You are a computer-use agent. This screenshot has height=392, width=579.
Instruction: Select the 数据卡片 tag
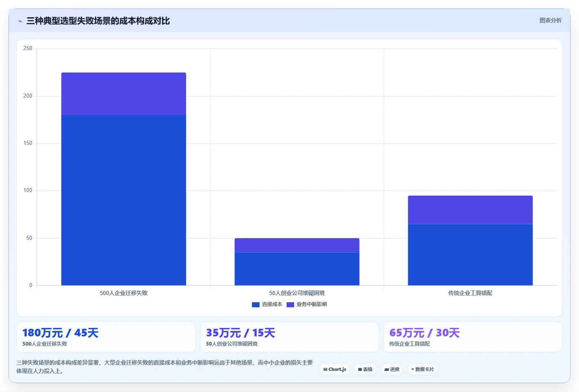422,369
